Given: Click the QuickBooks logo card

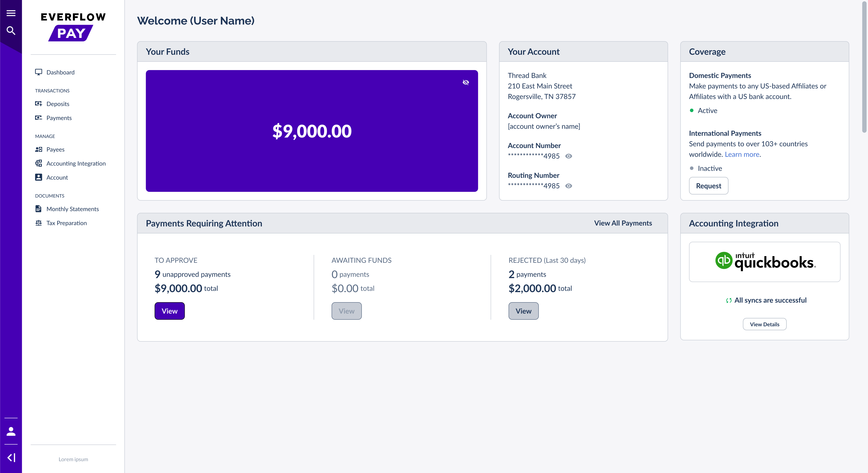Looking at the screenshot, I should pyautogui.click(x=764, y=262).
